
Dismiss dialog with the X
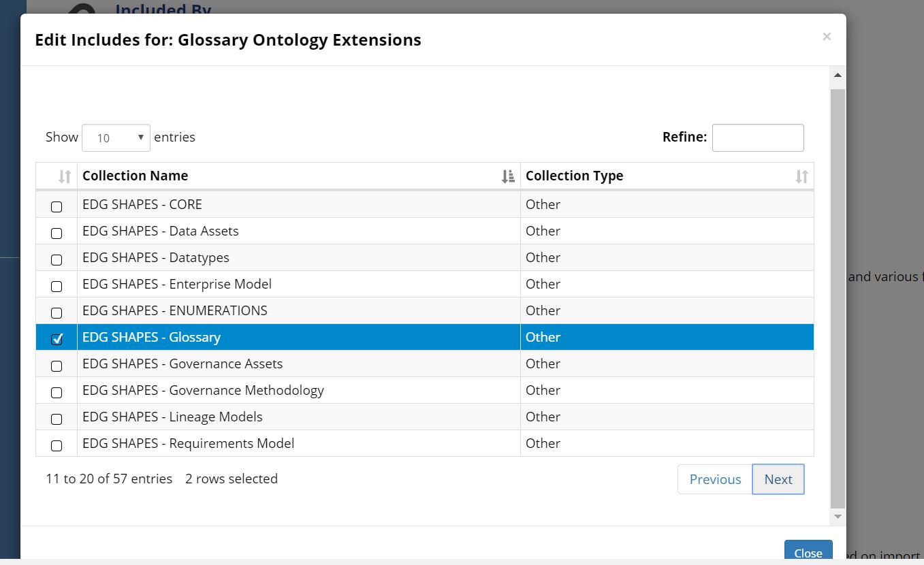[827, 37]
